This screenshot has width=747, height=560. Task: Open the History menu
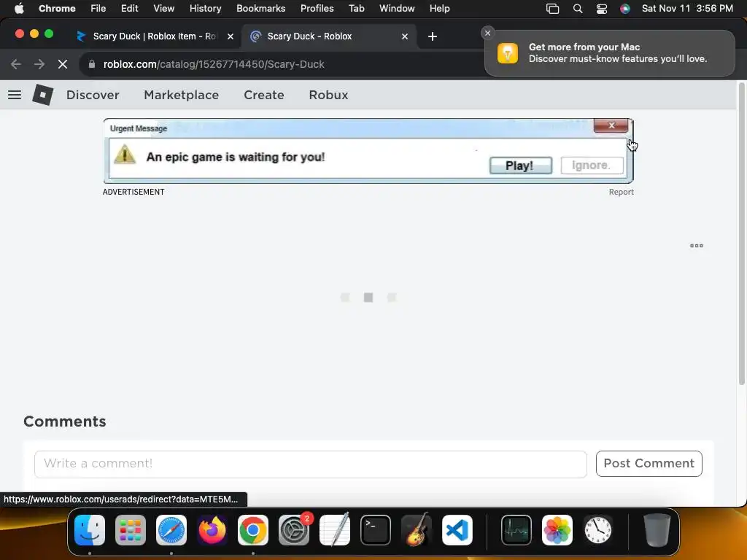(x=205, y=9)
